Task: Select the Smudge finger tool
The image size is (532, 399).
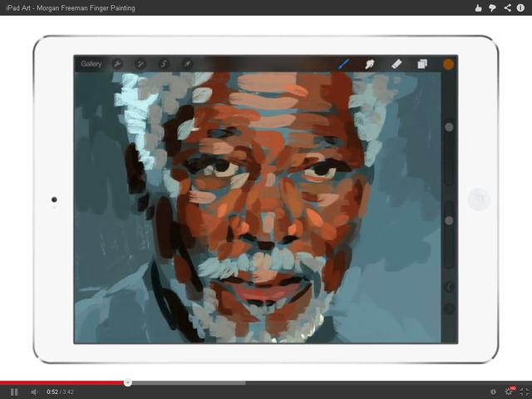Action: point(369,64)
